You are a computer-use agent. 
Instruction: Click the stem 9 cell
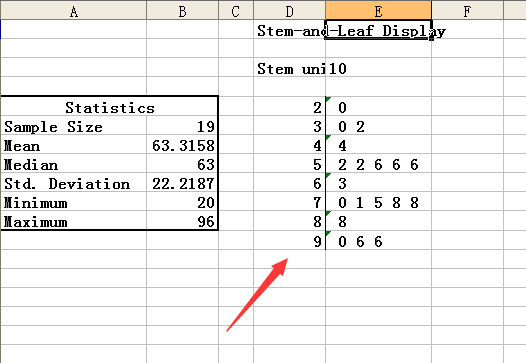(290, 240)
